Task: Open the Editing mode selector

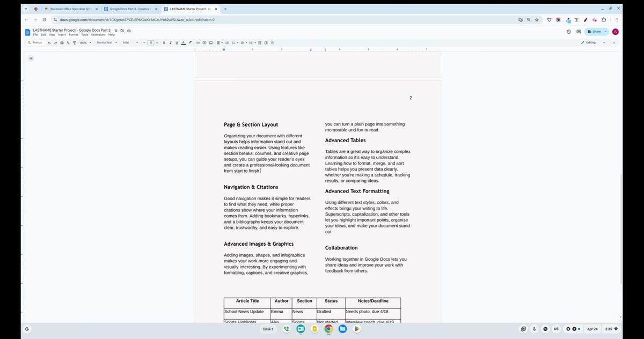Action: [589, 42]
